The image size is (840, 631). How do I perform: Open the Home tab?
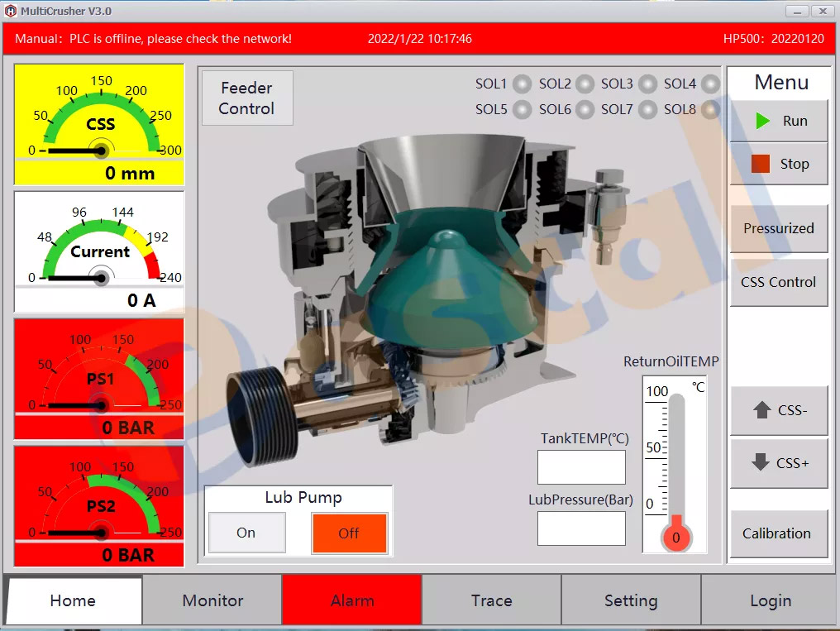pos(74,600)
